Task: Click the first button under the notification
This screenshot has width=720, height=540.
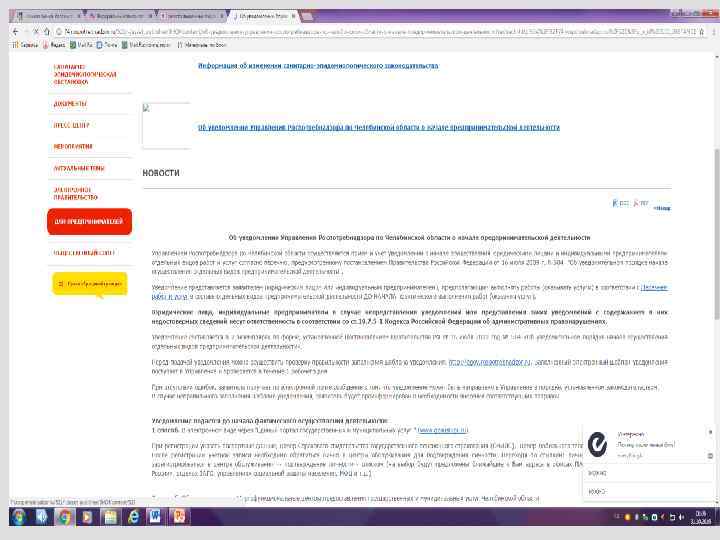Action: pyautogui.click(x=648, y=473)
